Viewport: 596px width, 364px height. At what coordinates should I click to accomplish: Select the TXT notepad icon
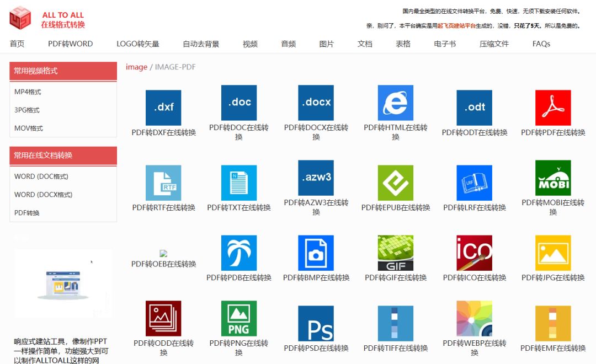tap(239, 183)
